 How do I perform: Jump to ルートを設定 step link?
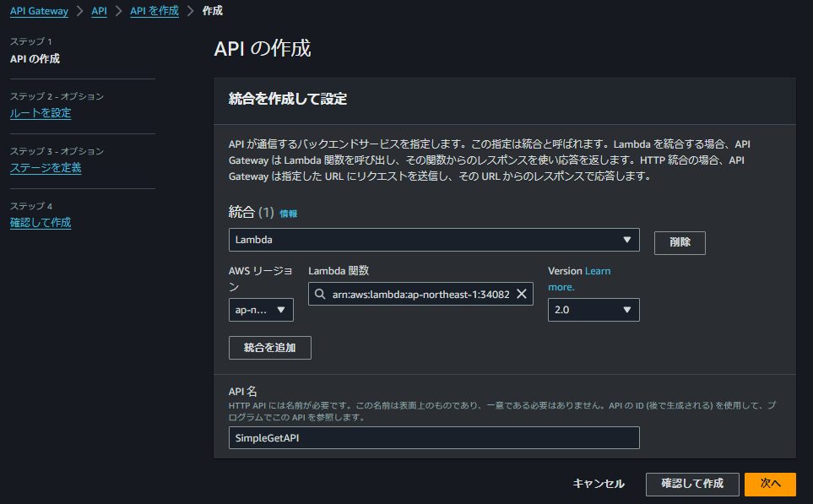pos(40,111)
